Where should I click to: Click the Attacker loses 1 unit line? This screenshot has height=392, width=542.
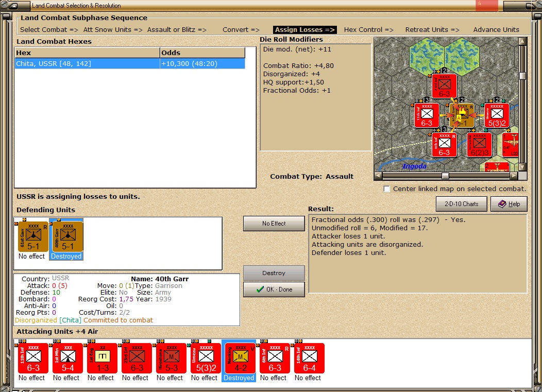point(348,236)
